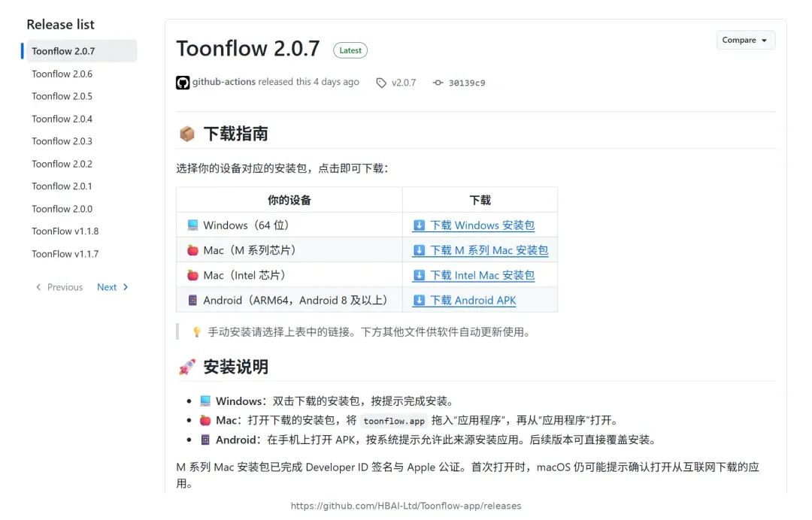Image resolution: width=812 pixels, height=520 pixels.
Task: Click the apple icon in Mac（Intel 芯片）row
Action: [192, 275]
